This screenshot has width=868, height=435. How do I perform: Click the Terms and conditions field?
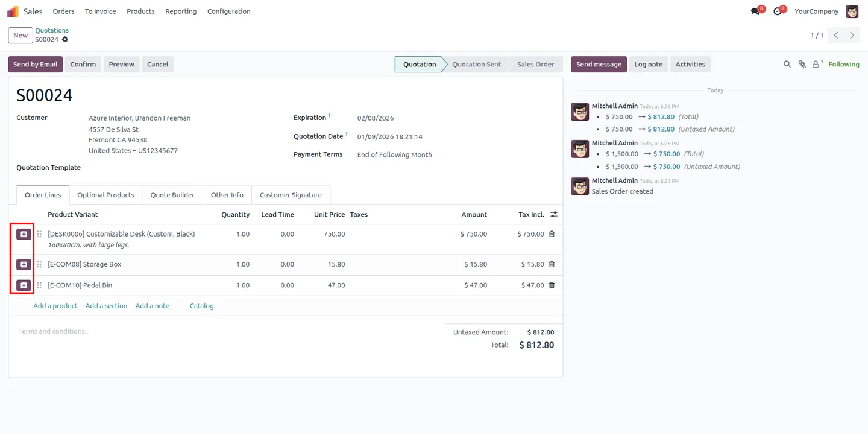[x=227, y=331]
